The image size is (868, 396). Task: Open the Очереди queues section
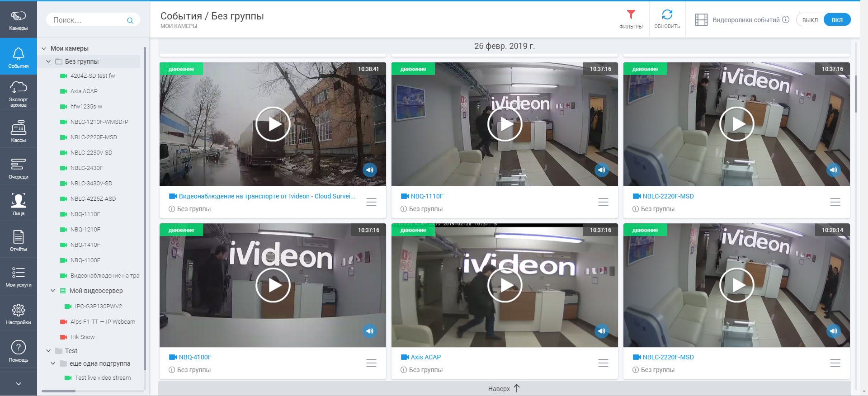19,168
